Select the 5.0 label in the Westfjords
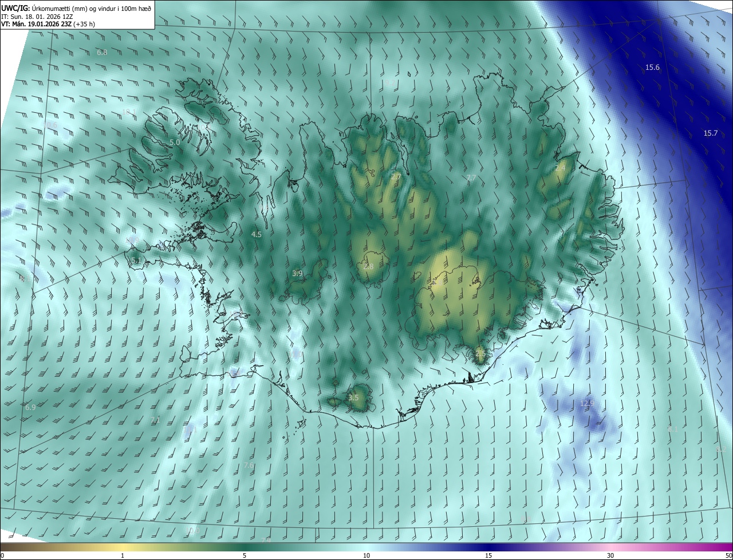 pyautogui.click(x=175, y=142)
